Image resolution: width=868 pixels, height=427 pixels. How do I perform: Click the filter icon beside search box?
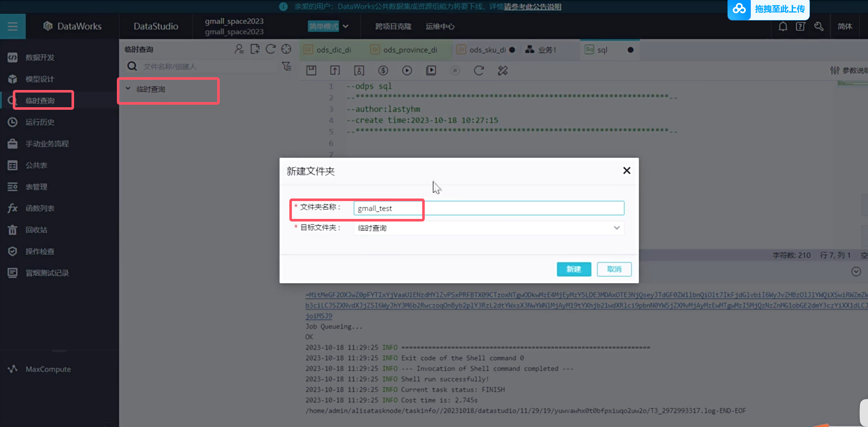286,66
